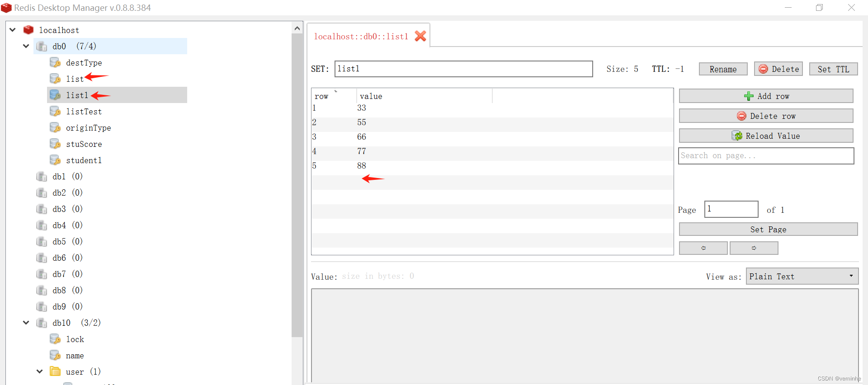Viewport: 868px width, 385px height.
Task: Click the Page number input field
Action: point(731,209)
